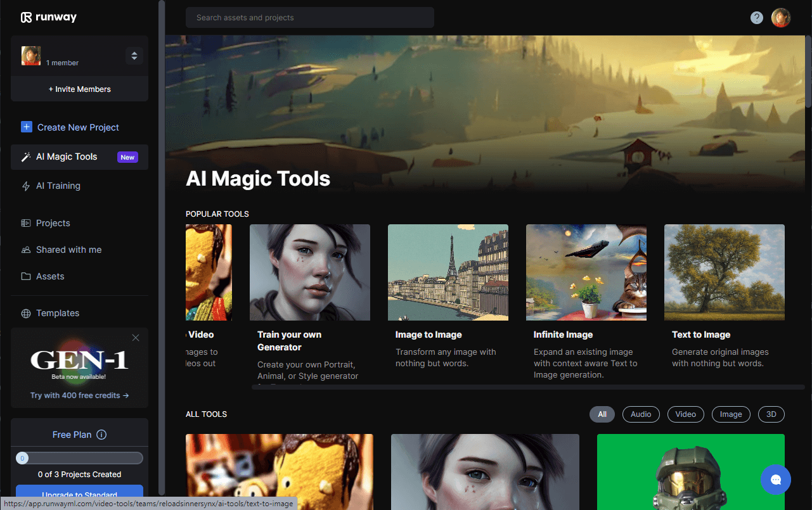The image size is (812, 510).
Task: Open the portrait tool card under All Tools
Action: coord(485,471)
